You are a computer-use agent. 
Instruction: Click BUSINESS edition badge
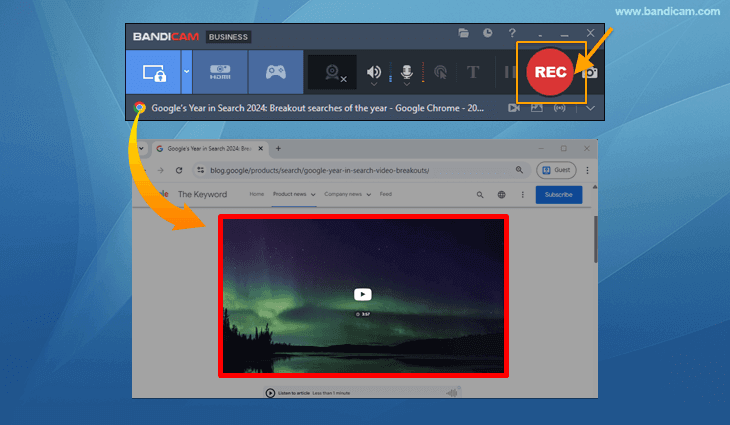pos(228,37)
